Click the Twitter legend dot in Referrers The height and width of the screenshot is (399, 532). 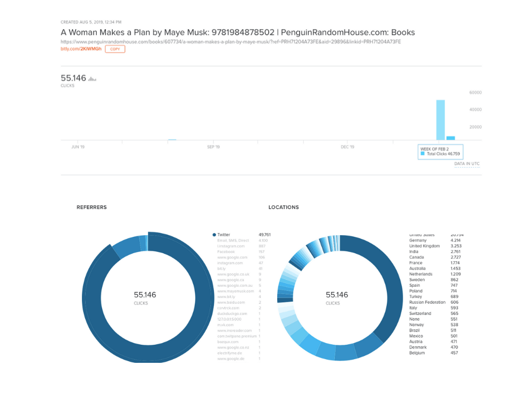point(214,235)
